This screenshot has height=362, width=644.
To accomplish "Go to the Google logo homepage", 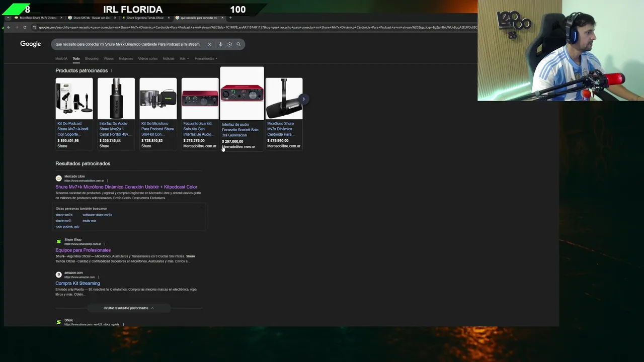I will click(30, 44).
